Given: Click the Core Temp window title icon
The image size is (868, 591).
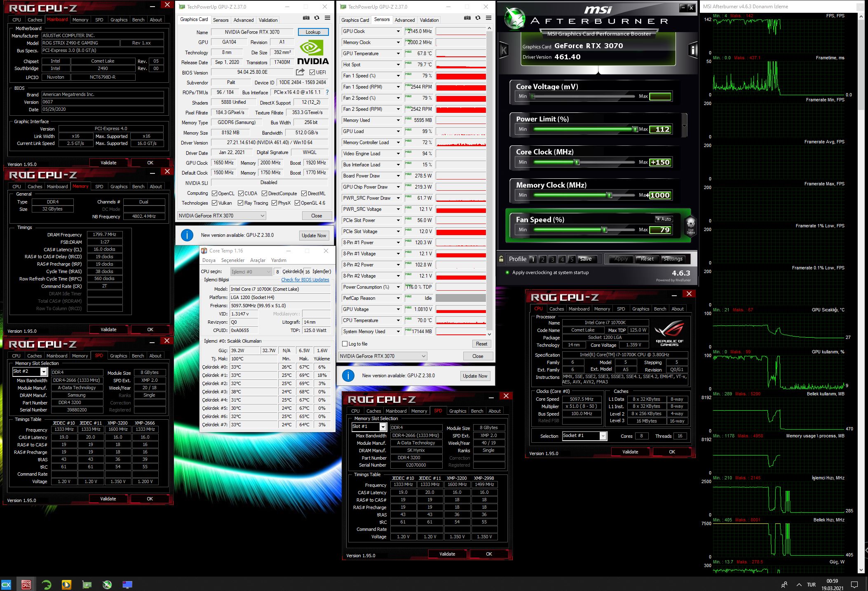Looking at the screenshot, I should pyautogui.click(x=204, y=250).
